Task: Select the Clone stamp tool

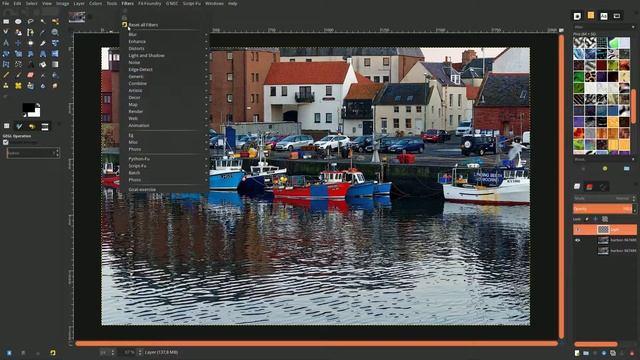Action: point(6,86)
